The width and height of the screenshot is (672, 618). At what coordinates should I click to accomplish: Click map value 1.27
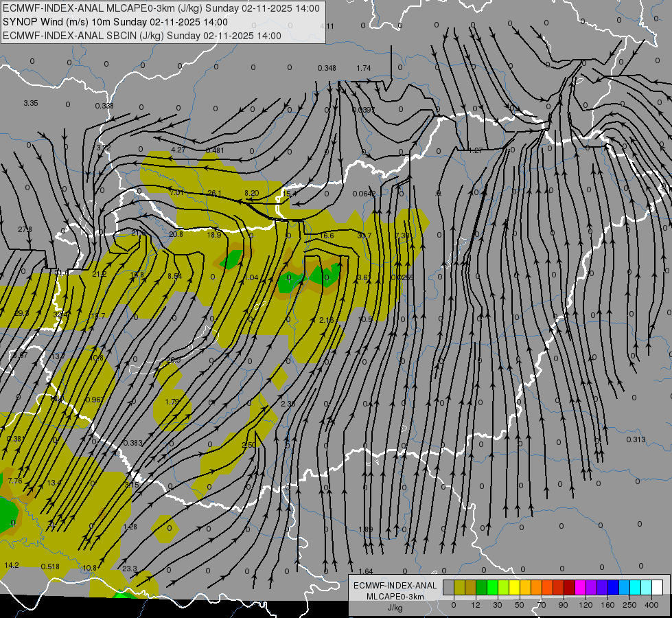[x=476, y=150]
